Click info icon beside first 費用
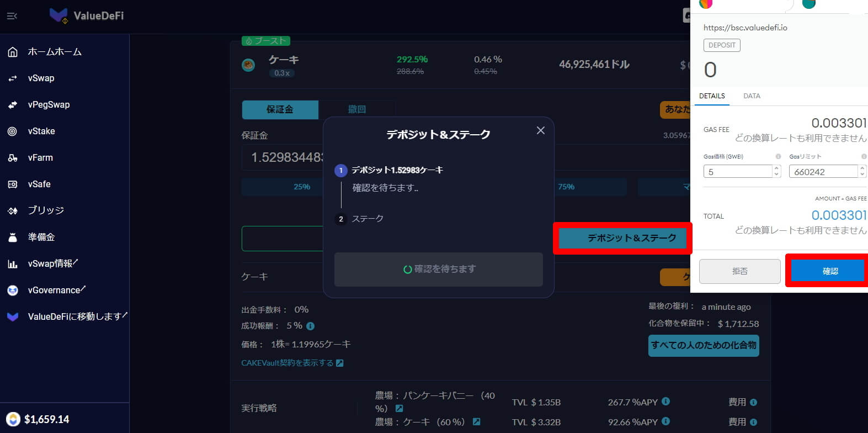Image resolution: width=868 pixels, height=433 pixels. coord(754,402)
